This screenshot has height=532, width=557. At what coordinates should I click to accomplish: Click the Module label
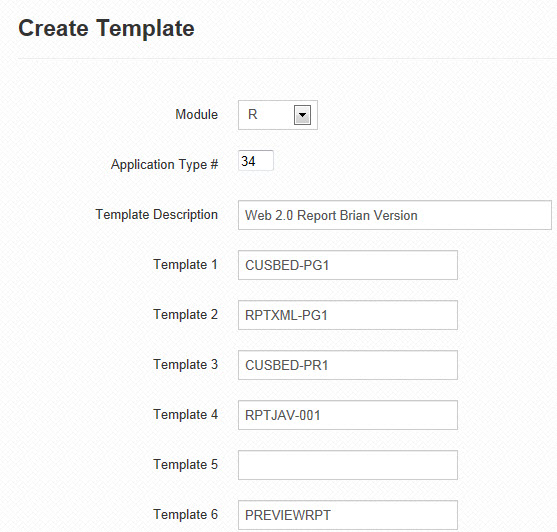(196, 114)
